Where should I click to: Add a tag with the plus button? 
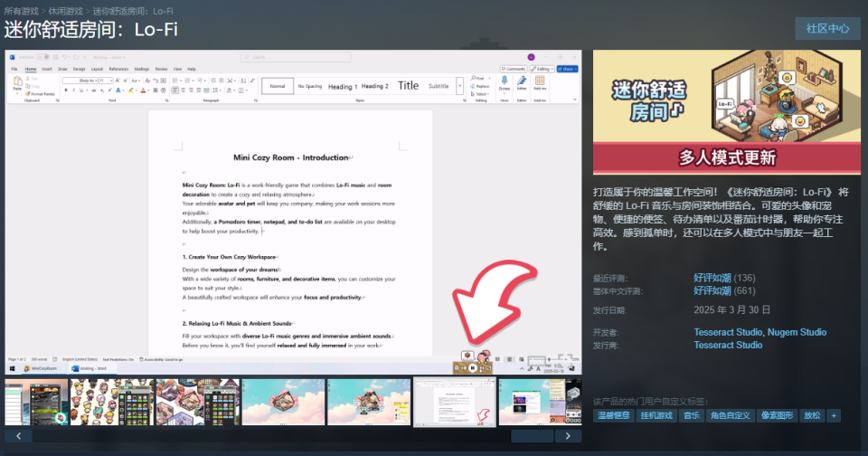834,415
